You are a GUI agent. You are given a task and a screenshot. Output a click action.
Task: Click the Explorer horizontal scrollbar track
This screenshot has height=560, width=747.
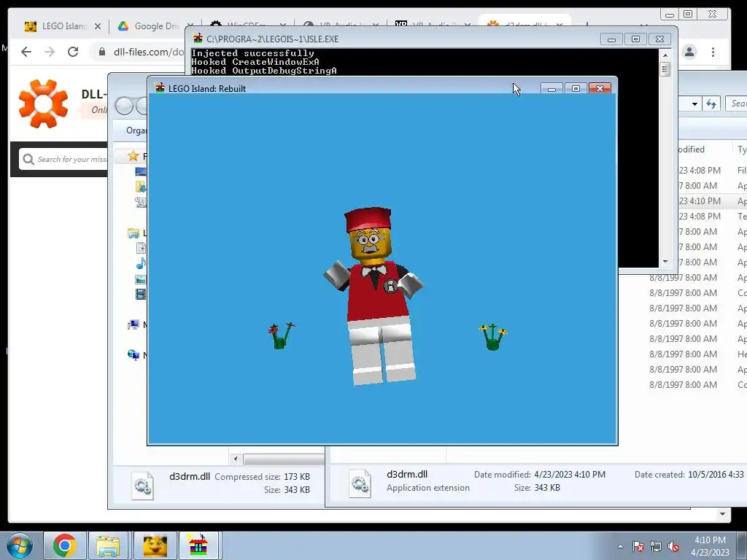tap(284, 459)
